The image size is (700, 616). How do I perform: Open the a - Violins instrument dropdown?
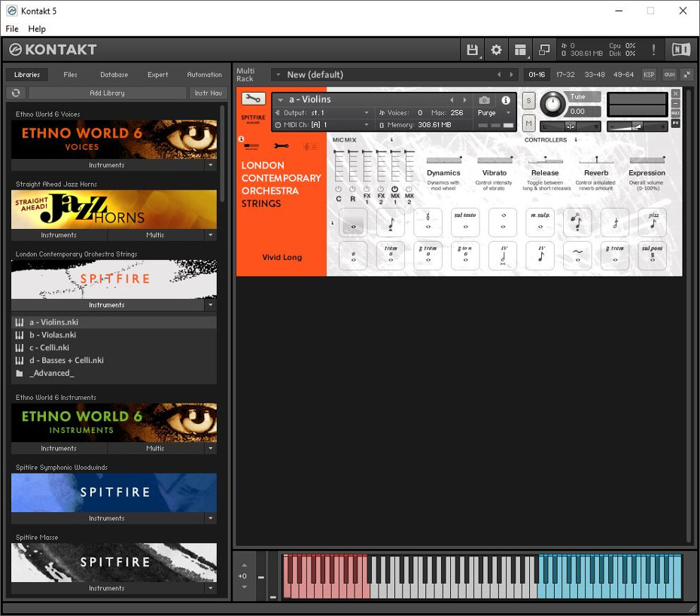pos(280,100)
